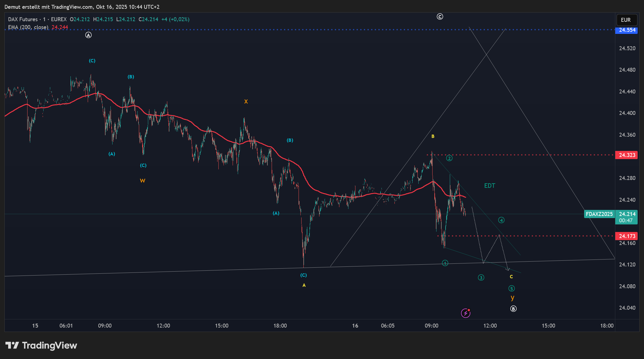The image size is (644, 359).
Task: Select the white circled A wave label
Action: (88, 35)
